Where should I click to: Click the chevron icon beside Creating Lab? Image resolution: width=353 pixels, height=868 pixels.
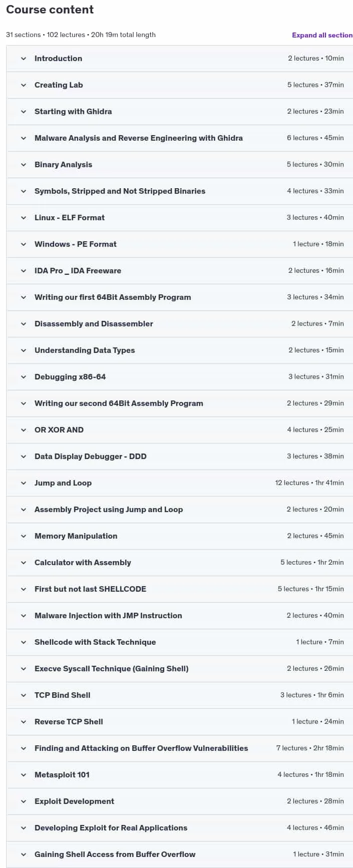point(24,85)
